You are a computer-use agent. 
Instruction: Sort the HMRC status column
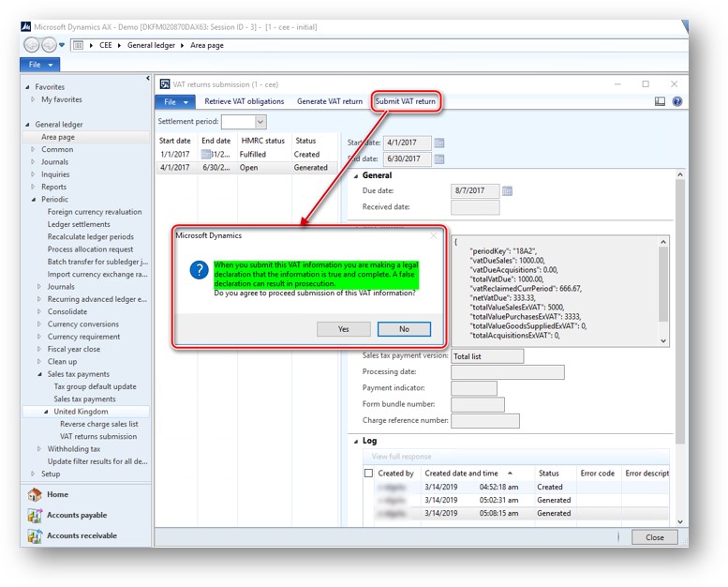click(262, 141)
